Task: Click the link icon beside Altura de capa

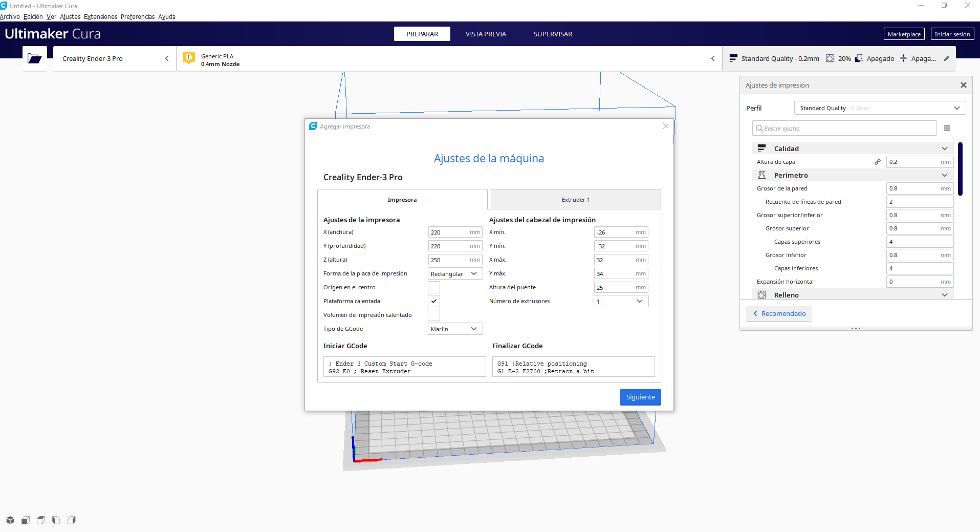Action: pyautogui.click(x=878, y=162)
